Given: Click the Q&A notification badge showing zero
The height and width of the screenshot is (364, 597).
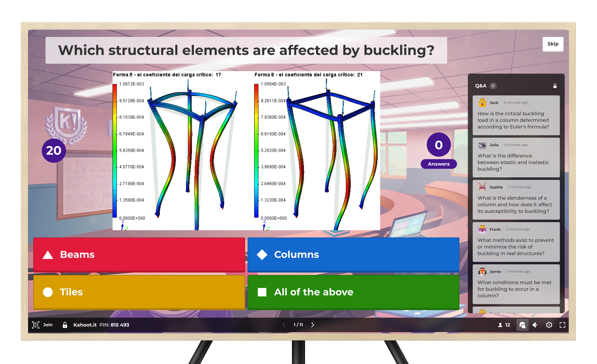Looking at the screenshot, I should pos(493,85).
